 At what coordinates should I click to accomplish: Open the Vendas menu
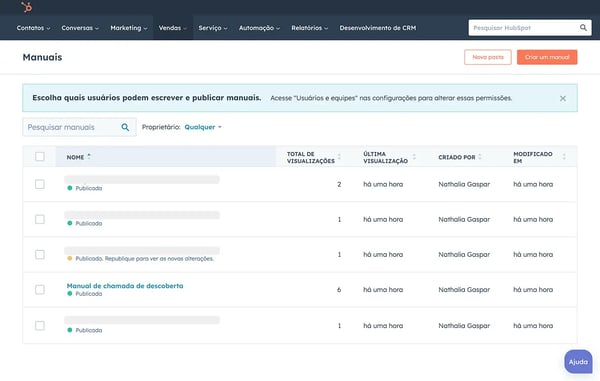(173, 28)
